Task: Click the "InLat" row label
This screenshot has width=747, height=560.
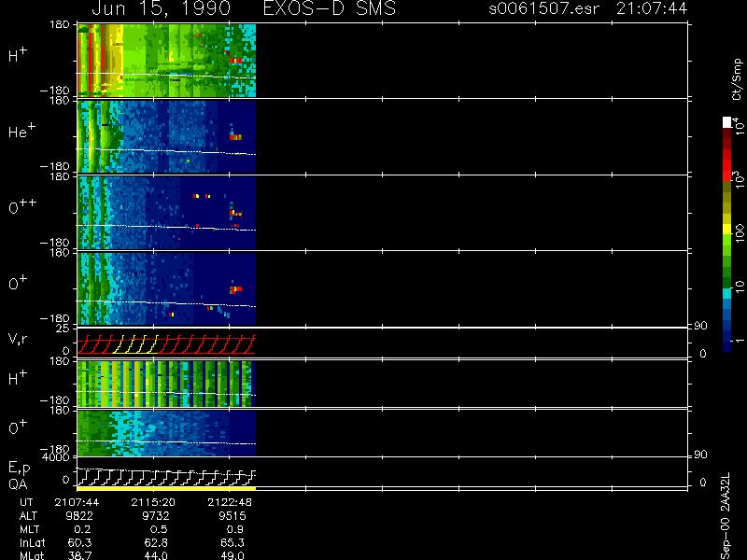Action: pyautogui.click(x=32, y=542)
